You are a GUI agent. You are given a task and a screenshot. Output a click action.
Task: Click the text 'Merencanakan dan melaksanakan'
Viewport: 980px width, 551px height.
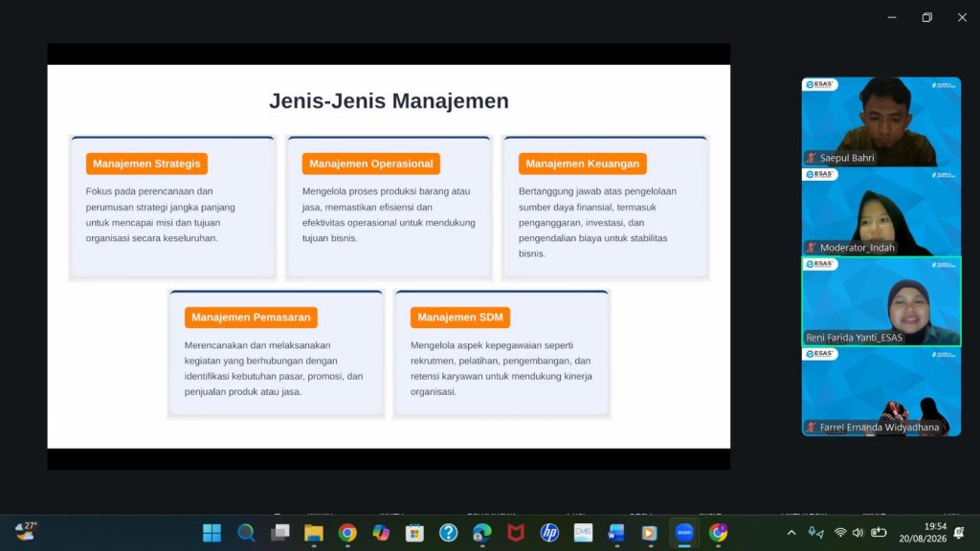pos(256,344)
